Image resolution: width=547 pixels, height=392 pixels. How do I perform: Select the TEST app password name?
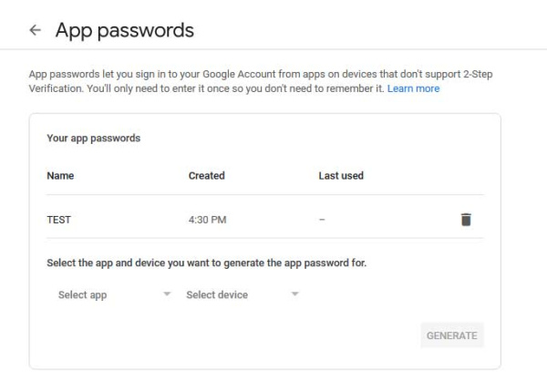click(x=58, y=220)
